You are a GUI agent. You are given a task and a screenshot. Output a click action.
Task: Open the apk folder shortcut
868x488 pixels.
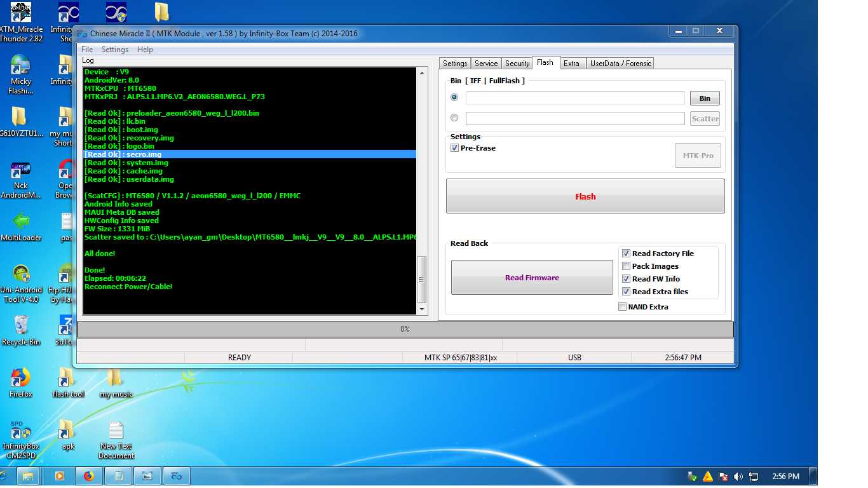(x=68, y=435)
